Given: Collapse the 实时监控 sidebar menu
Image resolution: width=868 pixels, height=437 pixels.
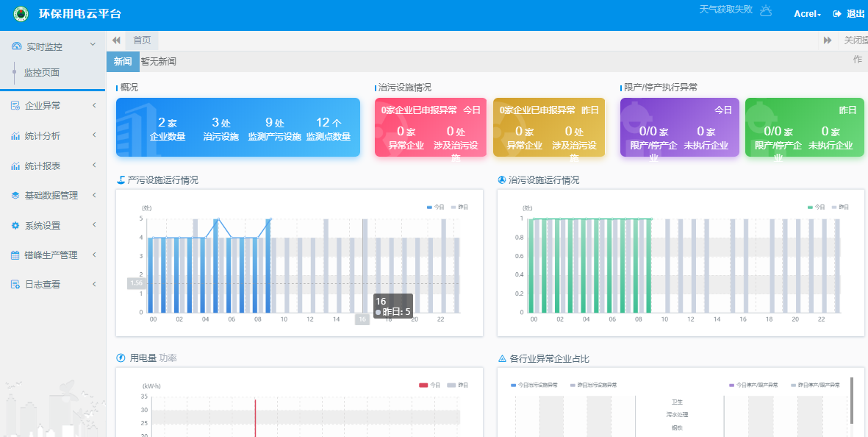Looking at the screenshot, I should click(x=93, y=46).
